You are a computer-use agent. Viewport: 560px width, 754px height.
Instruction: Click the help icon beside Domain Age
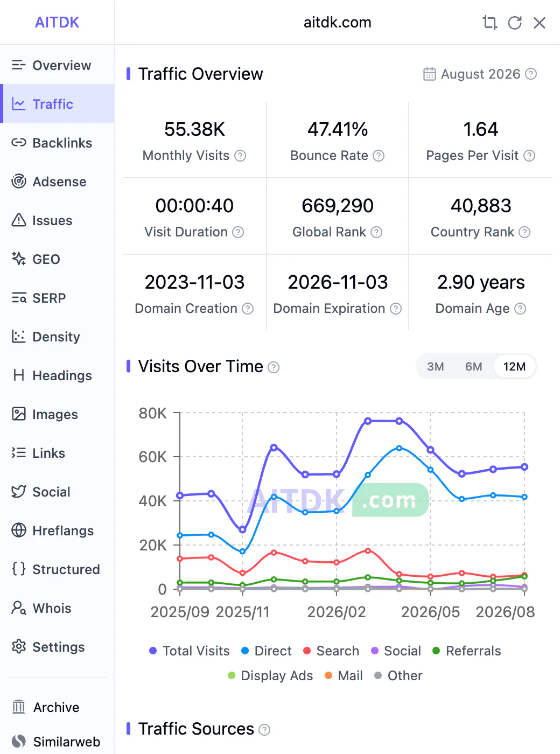[x=520, y=309]
